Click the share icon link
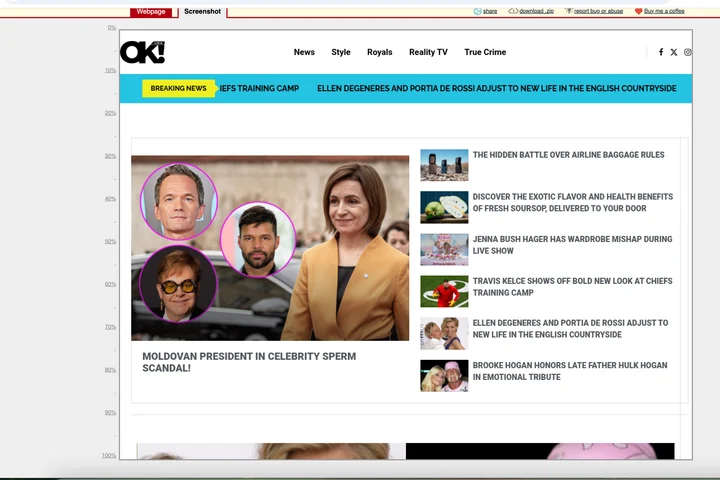This screenshot has width=720, height=480. [485, 11]
